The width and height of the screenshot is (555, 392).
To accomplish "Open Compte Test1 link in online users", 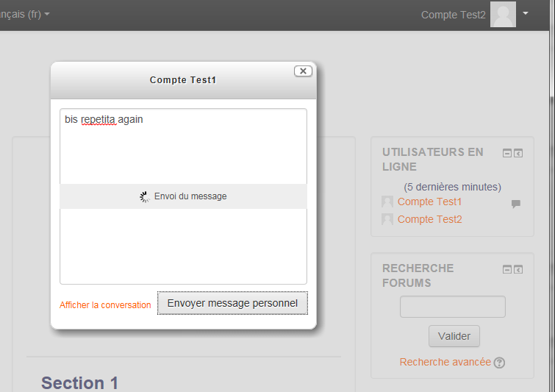I will click(x=430, y=202).
